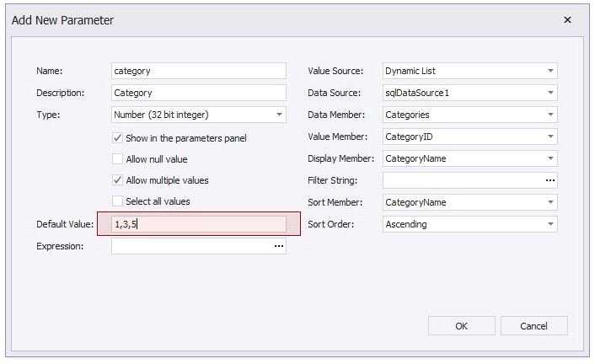The width and height of the screenshot is (595, 364).
Task: Expand the Data Source combo box
Action: click(x=549, y=93)
